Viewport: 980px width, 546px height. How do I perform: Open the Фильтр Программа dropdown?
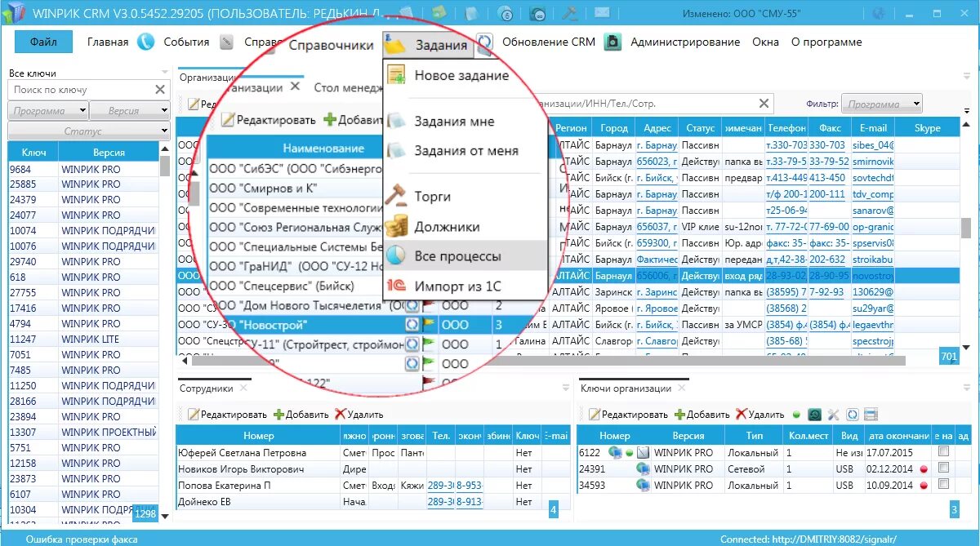coord(883,104)
